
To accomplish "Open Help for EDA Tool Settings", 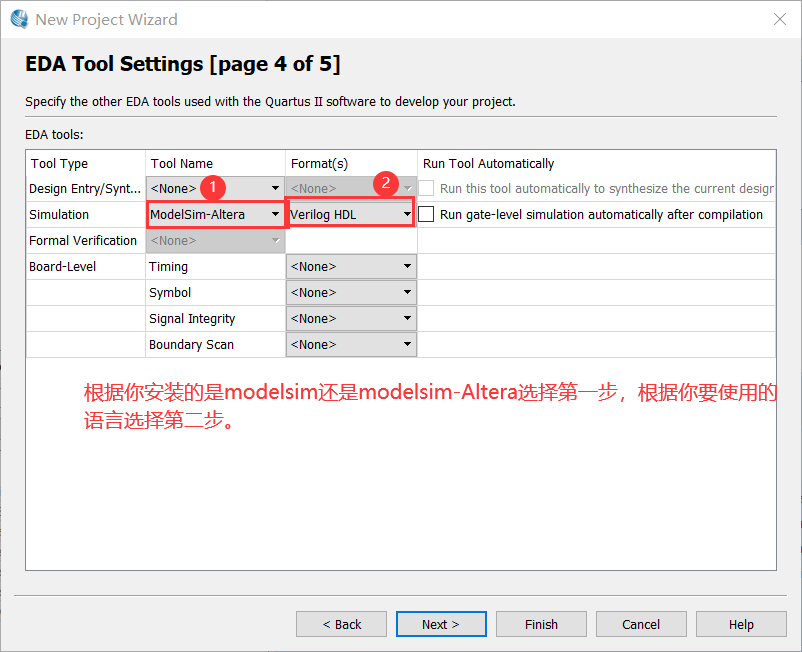I will point(741,624).
